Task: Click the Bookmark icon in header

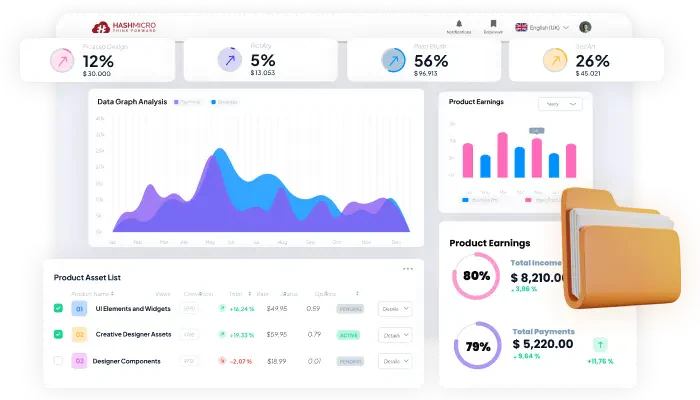Action: (493, 24)
